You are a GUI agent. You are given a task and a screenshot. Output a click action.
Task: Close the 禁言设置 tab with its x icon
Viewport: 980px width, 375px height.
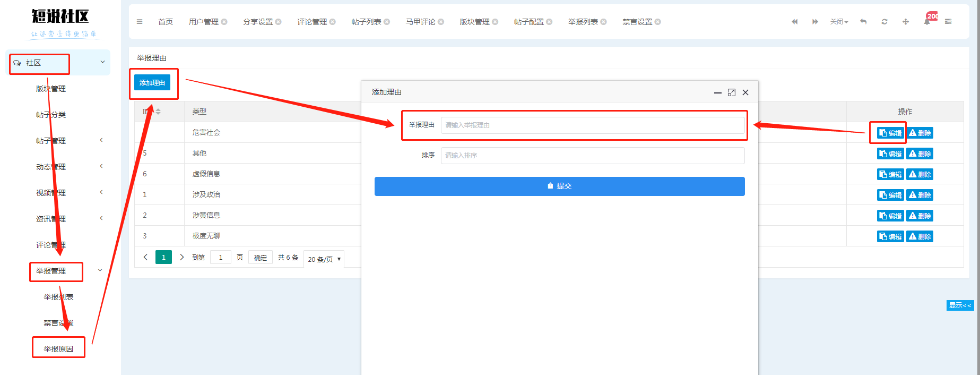click(x=658, y=22)
